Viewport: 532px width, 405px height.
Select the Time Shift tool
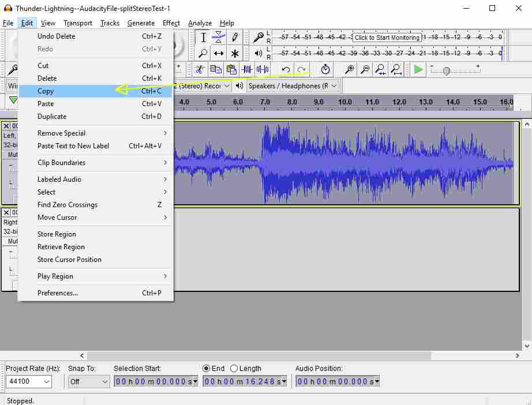coord(219,53)
